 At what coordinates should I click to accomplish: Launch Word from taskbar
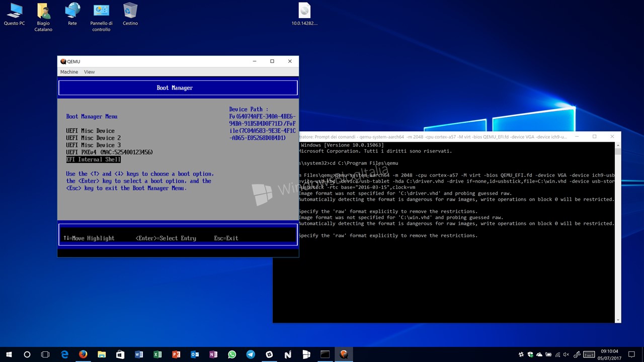pyautogui.click(x=139, y=354)
